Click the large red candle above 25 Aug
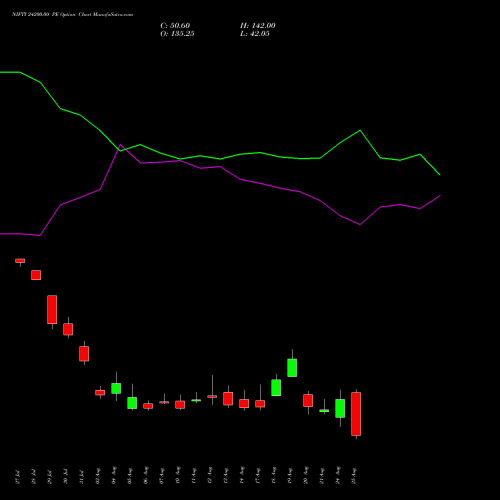500x500 pixels. (x=356, y=414)
